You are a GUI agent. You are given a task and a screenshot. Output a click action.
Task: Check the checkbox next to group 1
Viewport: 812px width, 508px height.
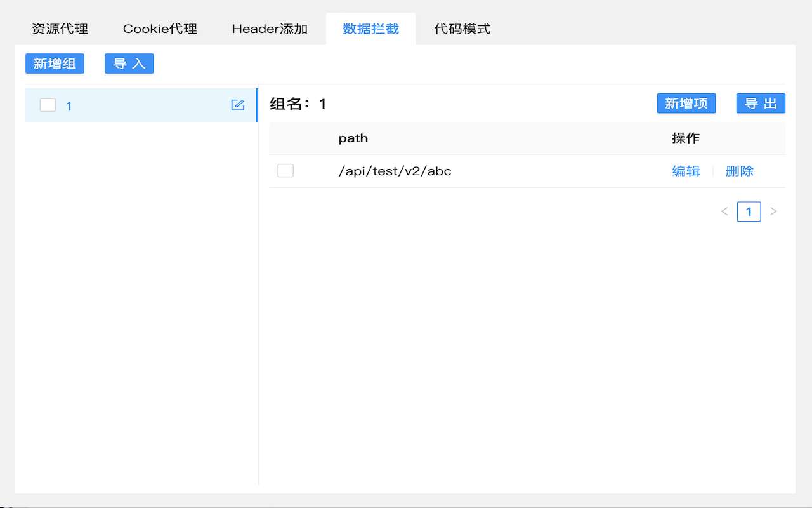coord(48,105)
